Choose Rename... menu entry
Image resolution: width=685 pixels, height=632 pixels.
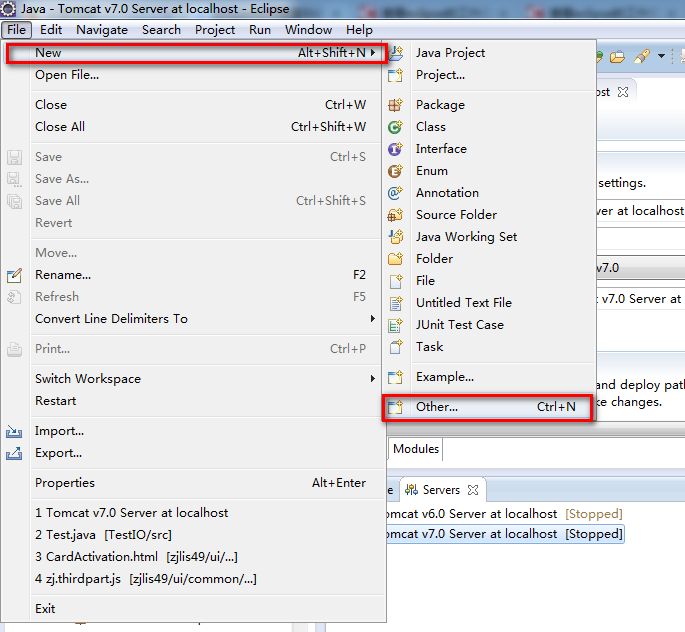click(192, 275)
